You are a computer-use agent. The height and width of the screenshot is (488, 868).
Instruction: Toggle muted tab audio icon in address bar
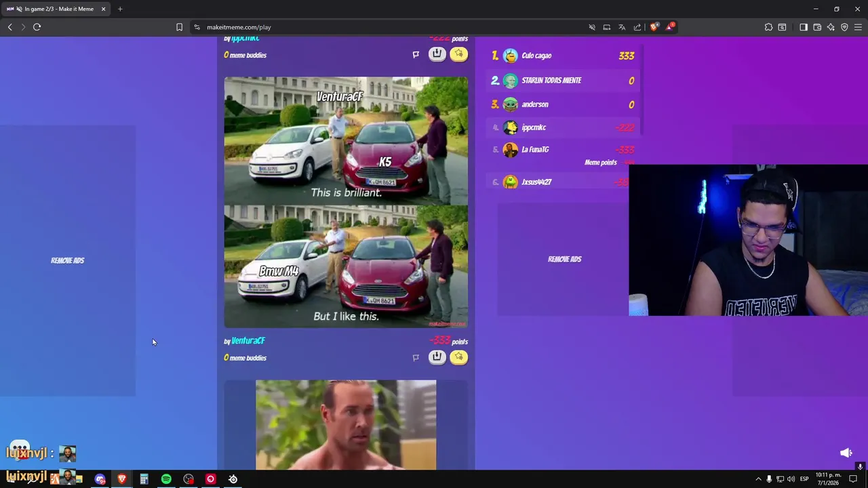tap(592, 27)
